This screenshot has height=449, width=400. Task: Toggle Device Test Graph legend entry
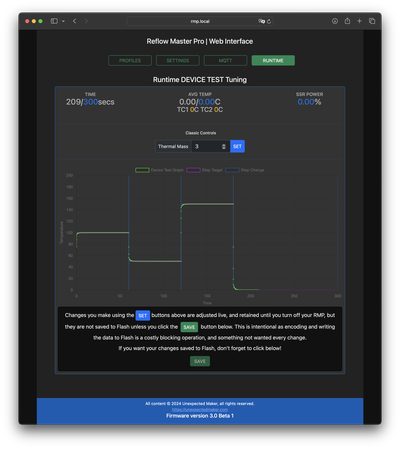click(x=159, y=170)
